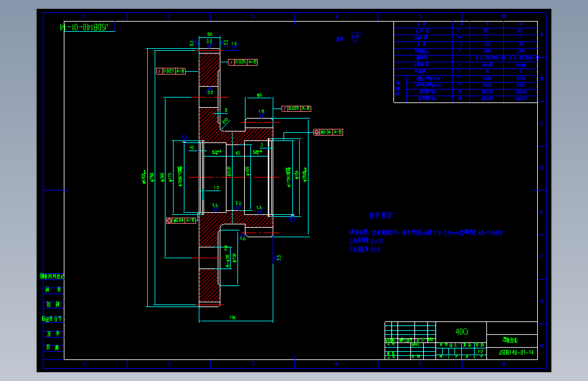The image size is (588, 381).
Task: Click zone letter H on right border
Action: [x=542, y=346]
